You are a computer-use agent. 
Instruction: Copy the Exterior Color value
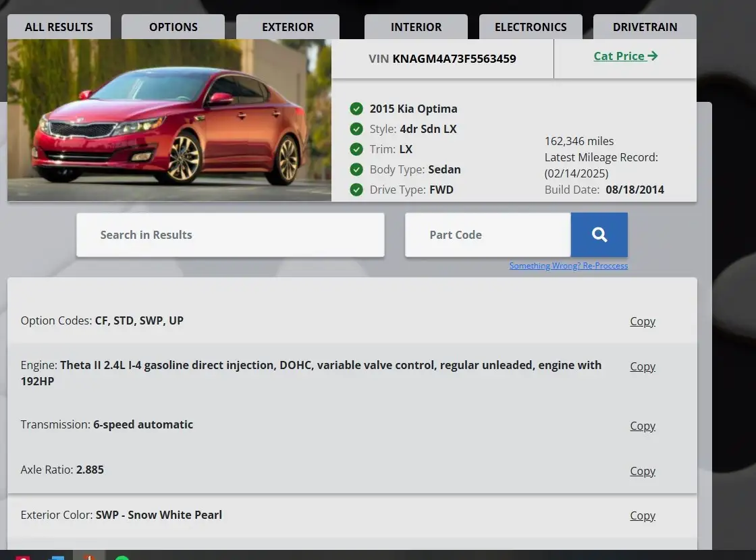(x=643, y=515)
